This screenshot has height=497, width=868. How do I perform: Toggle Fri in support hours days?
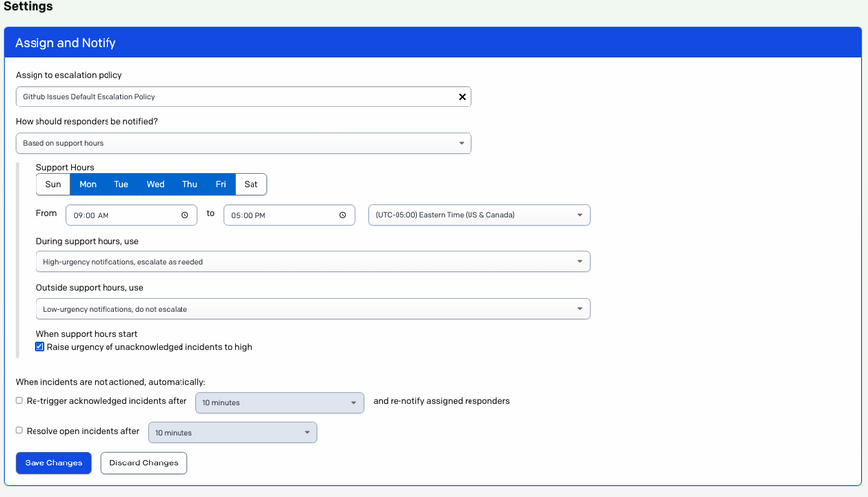tap(221, 184)
